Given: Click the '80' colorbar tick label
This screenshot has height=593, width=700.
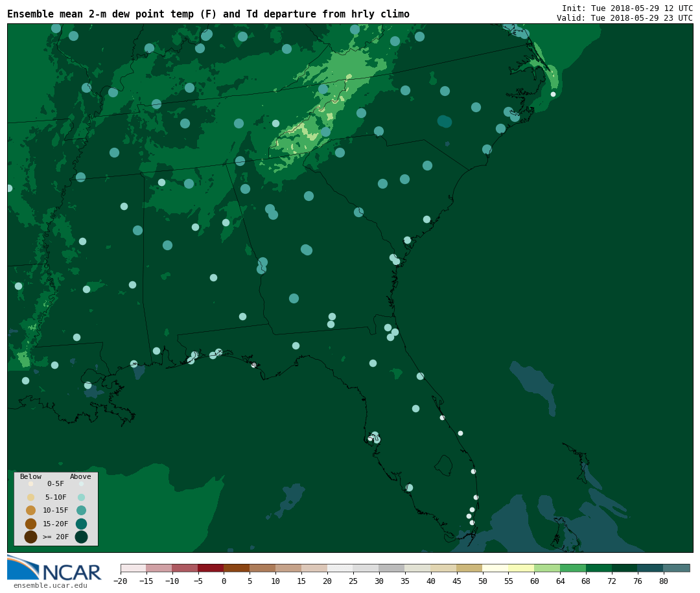Looking at the screenshot, I should [x=664, y=581].
